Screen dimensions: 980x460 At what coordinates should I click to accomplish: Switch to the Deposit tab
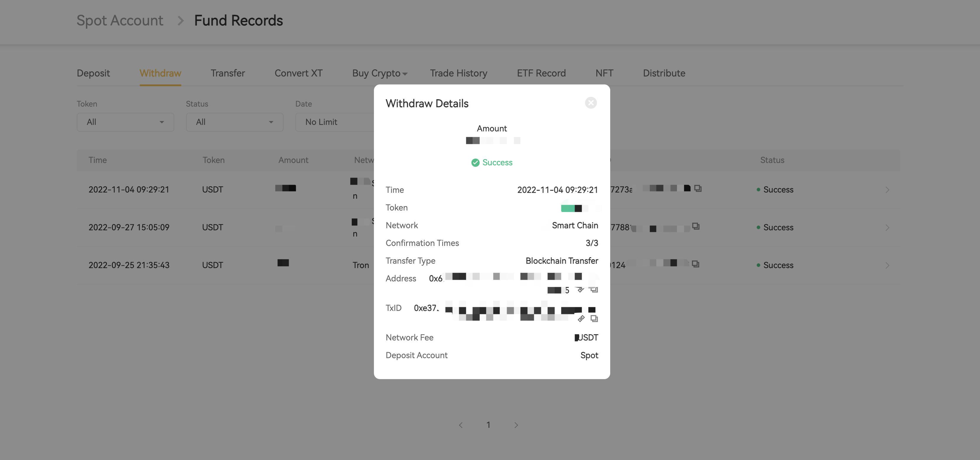pyautogui.click(x=93, y=73)
